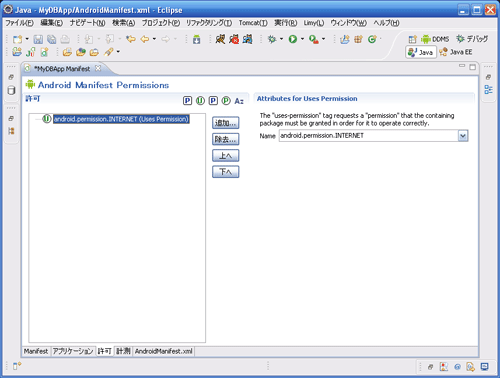Click the Debug bug icon in toolbar
This screenshot has width=500, height=378.
272,39
